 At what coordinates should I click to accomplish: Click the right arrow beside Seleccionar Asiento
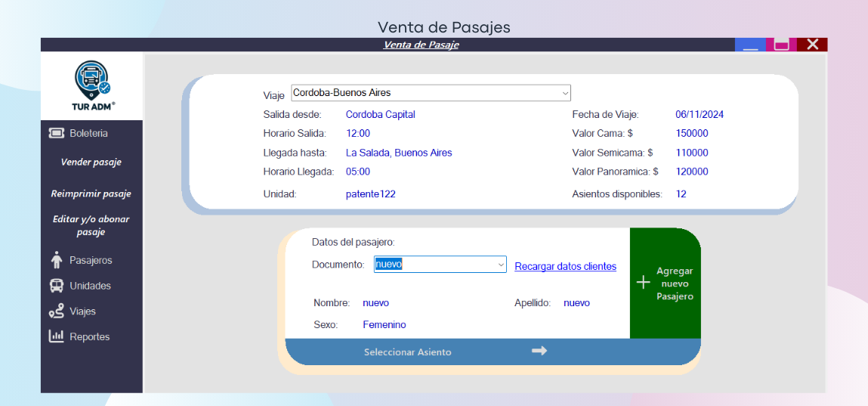(539, 351)
